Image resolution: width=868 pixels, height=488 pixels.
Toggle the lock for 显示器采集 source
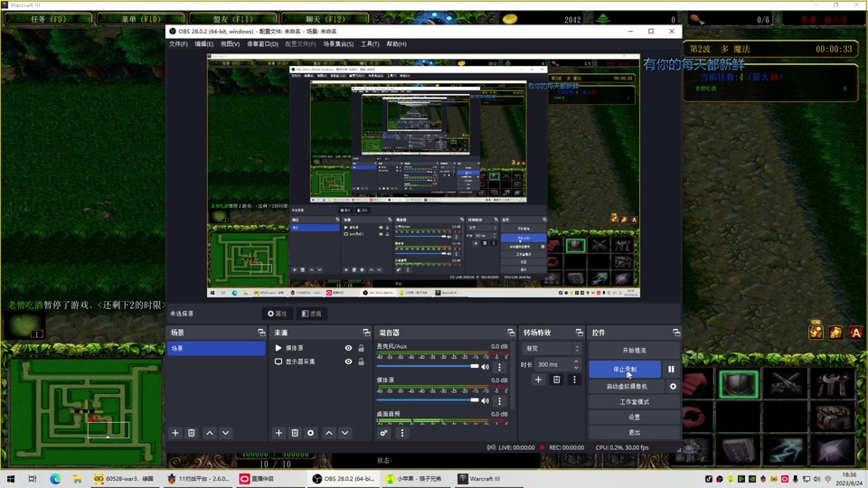(x=361, y=361)
